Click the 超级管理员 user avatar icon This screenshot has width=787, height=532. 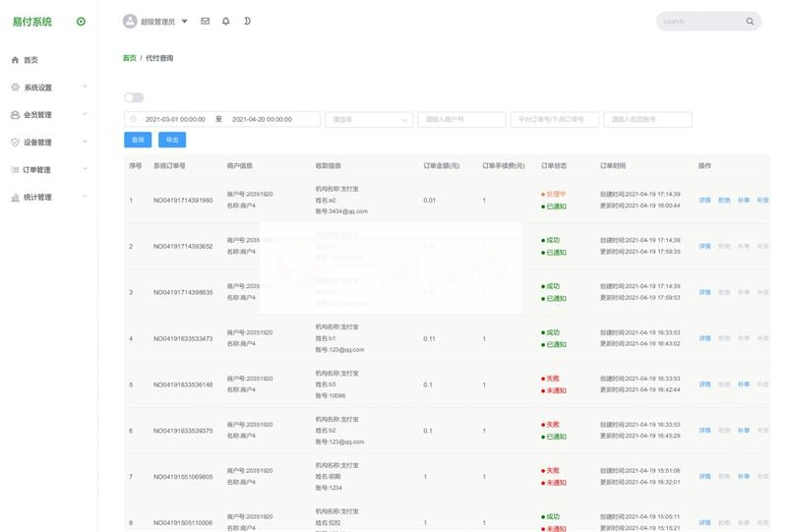[x=130, y=21]
